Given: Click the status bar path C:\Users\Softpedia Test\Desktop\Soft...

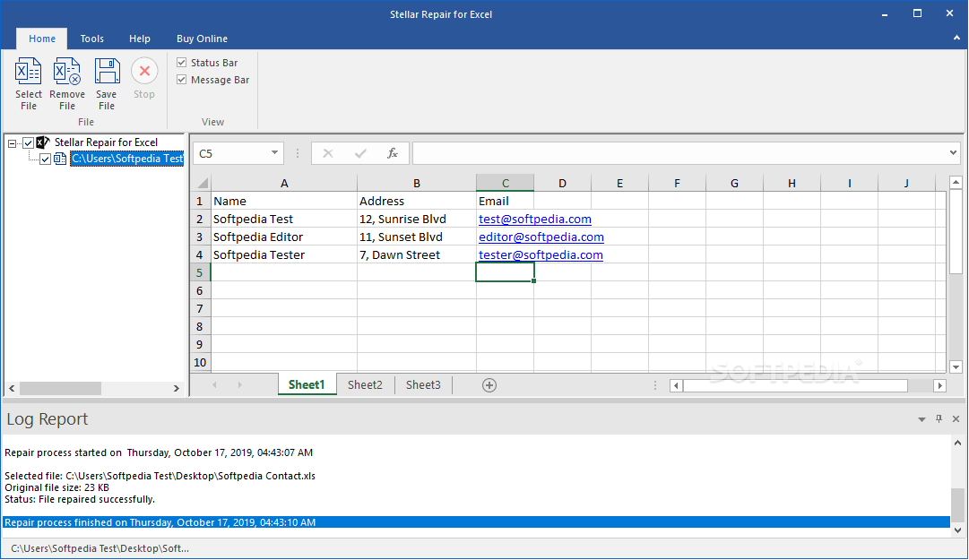Looking at the screenshot, I should coord(100,548).
